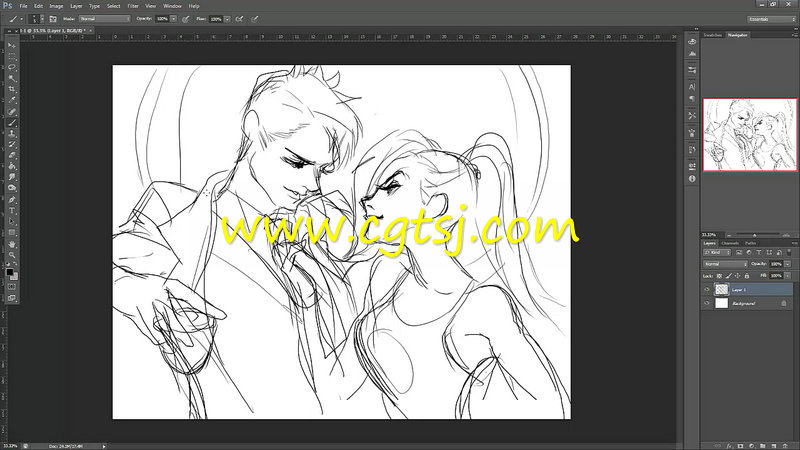Select the Layer 1 layer row
This screenshot has height=450, width=800.
coord(747,289)
